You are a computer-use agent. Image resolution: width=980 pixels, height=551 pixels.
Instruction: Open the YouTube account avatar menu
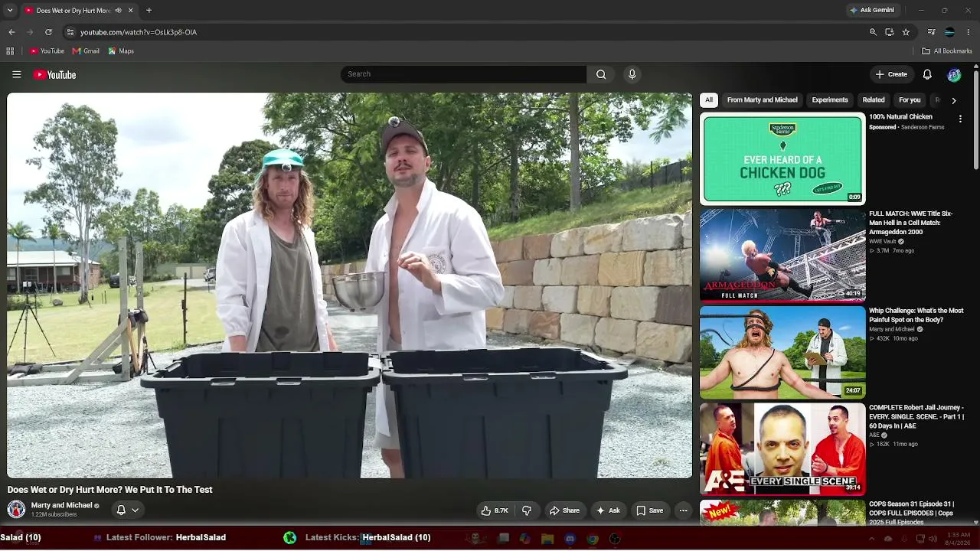954,74
